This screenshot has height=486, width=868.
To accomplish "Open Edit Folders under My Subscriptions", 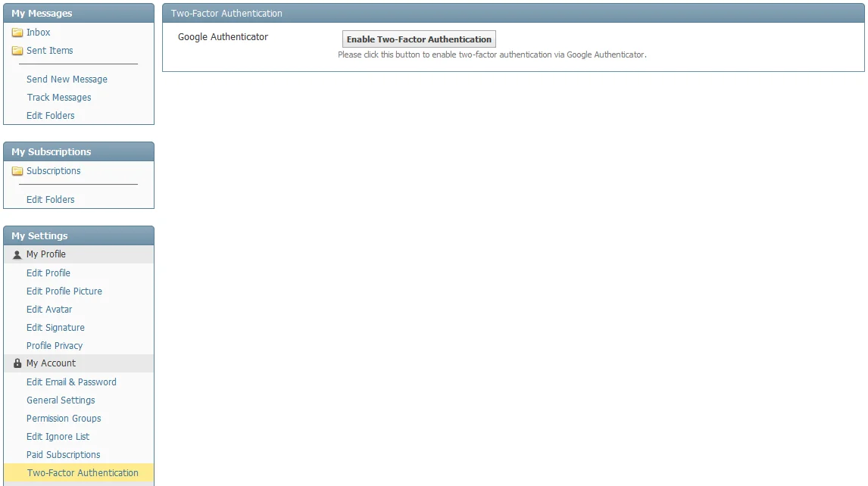I will click(51, 200).
